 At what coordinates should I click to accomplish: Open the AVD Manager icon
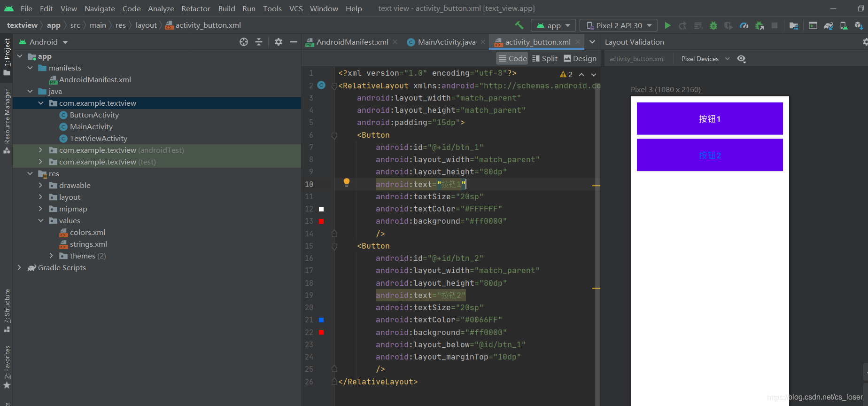(844, 25)
